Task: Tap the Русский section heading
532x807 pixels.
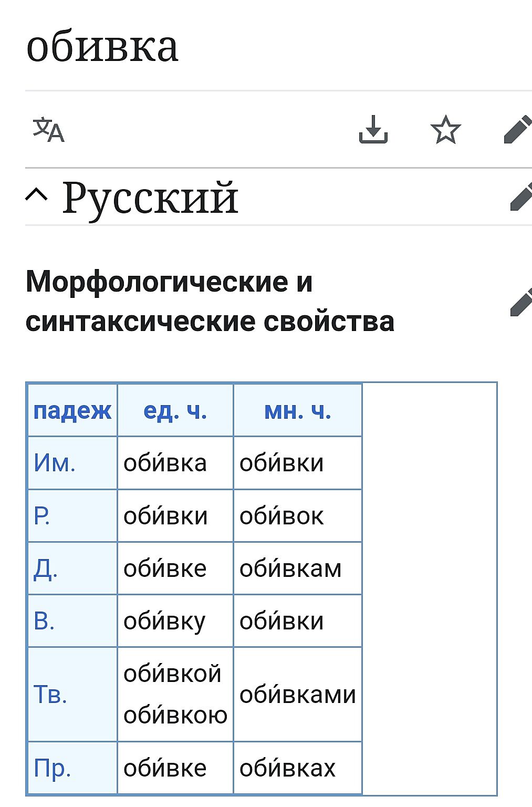Action: [x=150, y=198]
